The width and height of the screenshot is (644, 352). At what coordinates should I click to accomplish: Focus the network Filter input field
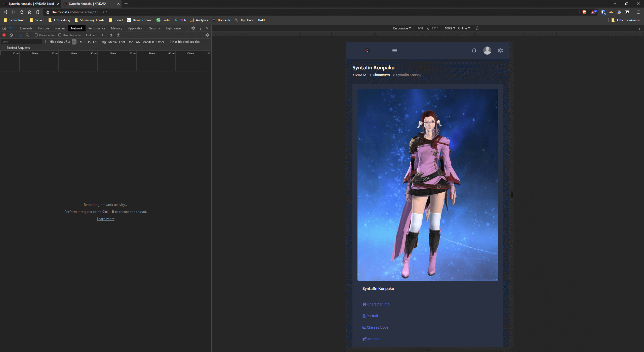click(x=22, y=42)
